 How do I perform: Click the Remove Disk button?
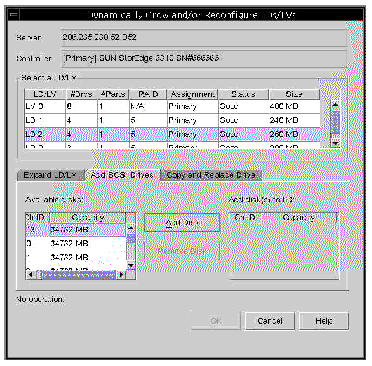[x=182, y=251]
